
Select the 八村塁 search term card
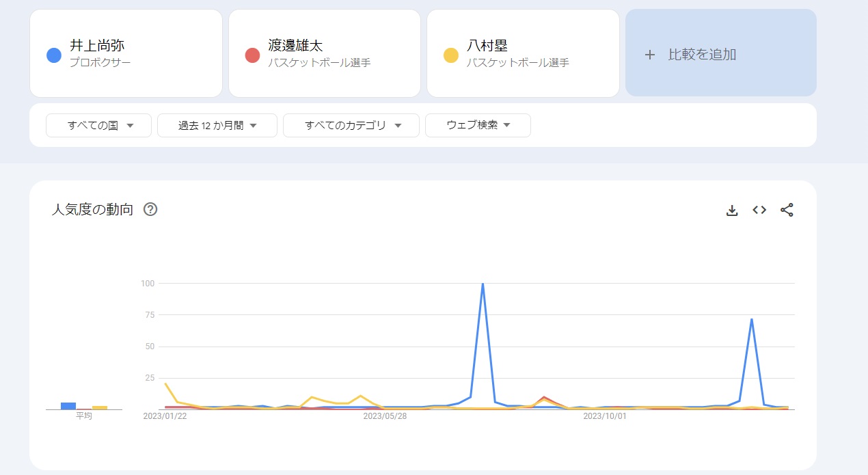pos(523,53)
